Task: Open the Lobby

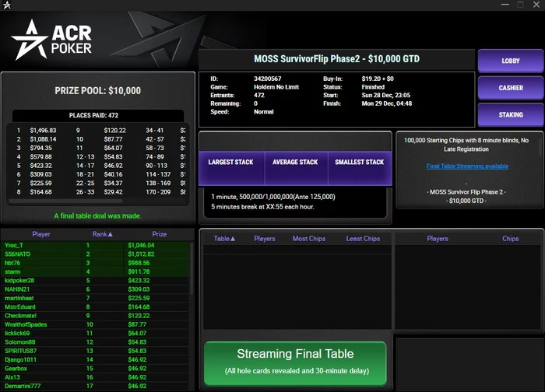Action: (x=511, y=61)
